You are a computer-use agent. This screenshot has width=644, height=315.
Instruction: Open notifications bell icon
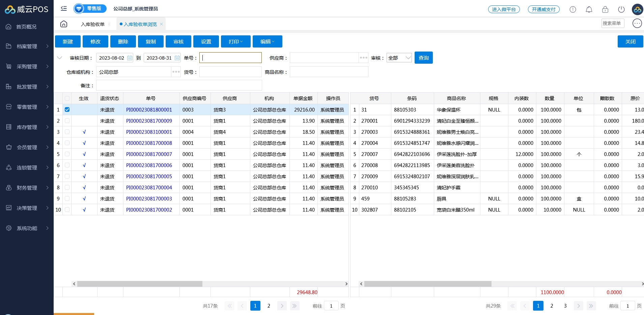coord(589,9)
